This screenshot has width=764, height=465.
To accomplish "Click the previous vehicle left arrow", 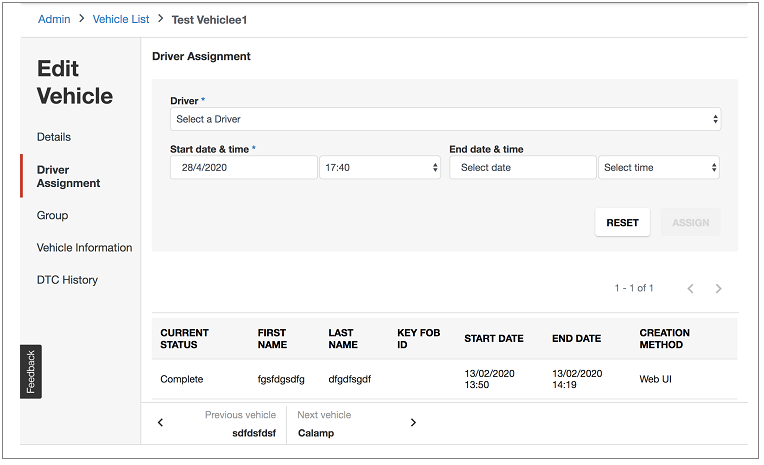I will [160, 423].
